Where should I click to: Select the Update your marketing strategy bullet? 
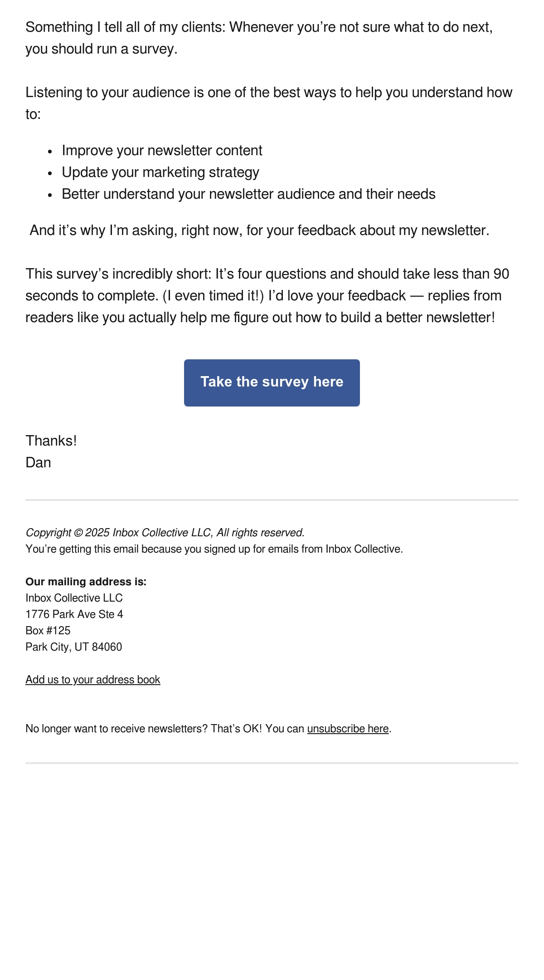click(x=160, y=172)
